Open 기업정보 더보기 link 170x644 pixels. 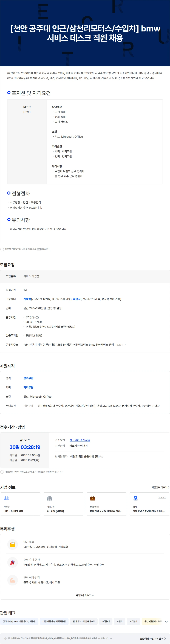click(x=160, y=487)
